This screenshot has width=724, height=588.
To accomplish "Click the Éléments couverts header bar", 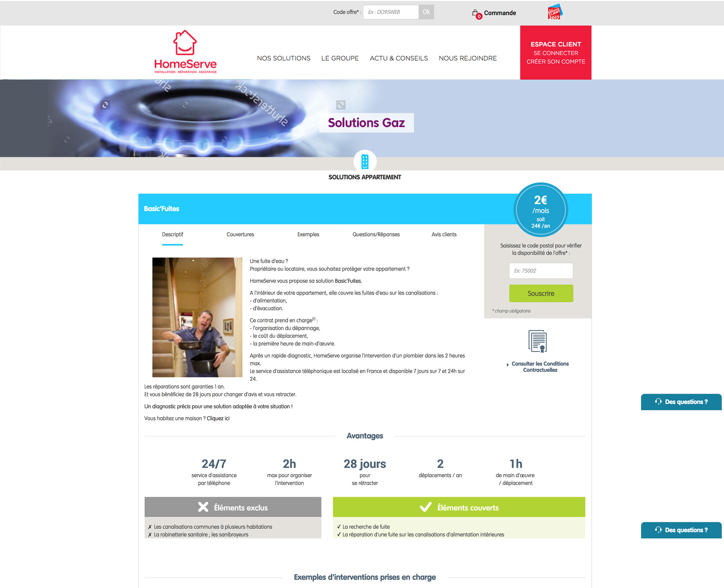I will point(459,507).
